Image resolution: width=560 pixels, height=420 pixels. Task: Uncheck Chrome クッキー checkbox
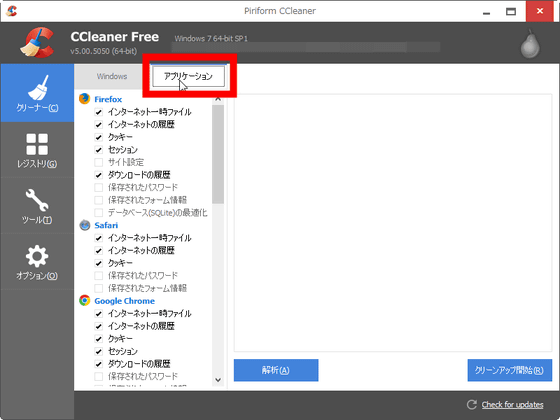tap(99, 339)
